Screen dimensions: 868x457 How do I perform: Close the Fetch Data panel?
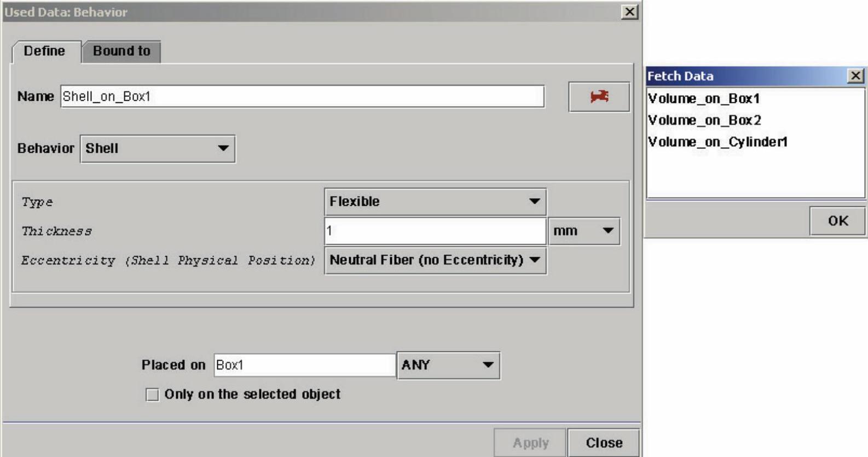855,76
